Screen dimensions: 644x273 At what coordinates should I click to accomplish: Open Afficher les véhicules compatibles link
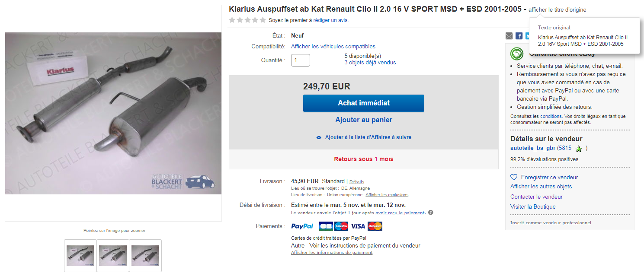tap(333, 47)
